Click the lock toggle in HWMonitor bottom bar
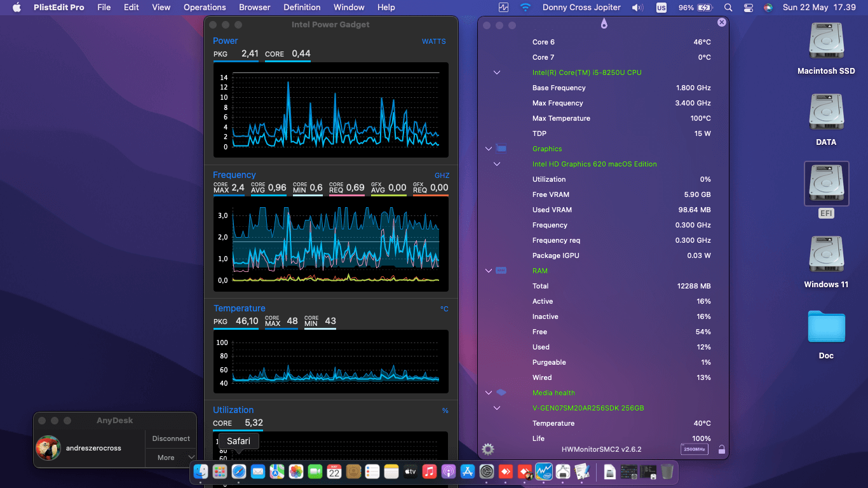868x488 pixels. 722,449
